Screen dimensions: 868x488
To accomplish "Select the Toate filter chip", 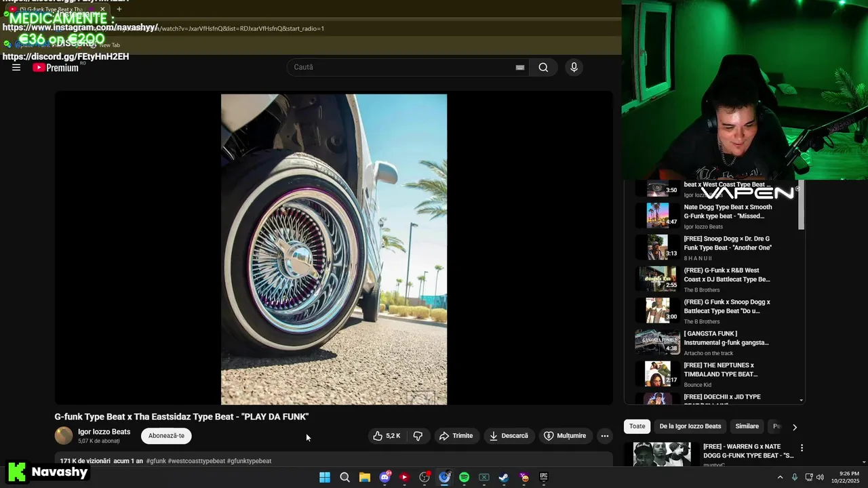I will tap(637, 426).
